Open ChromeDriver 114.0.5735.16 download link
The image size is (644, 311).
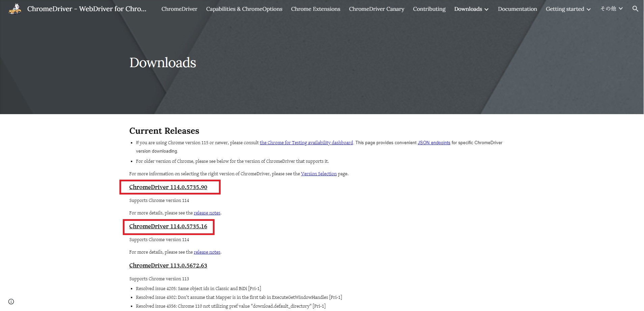coord(168,226)
